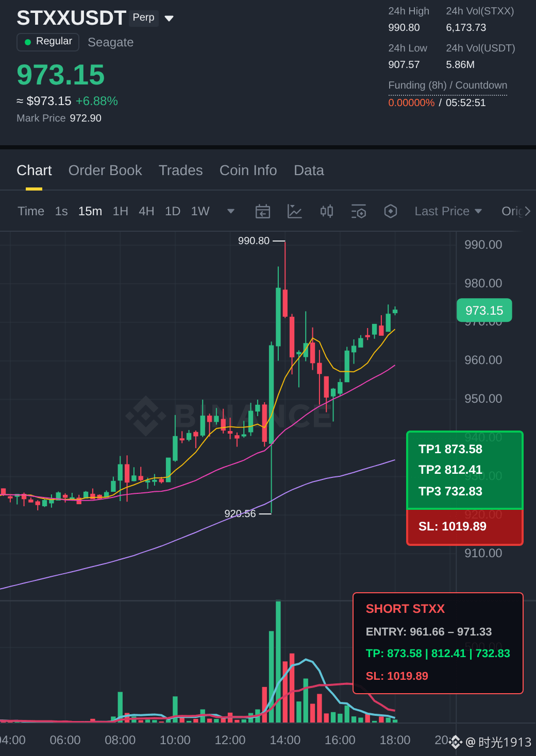Select the 1H interval
536x756 pixels.
[x=120, y=211]
